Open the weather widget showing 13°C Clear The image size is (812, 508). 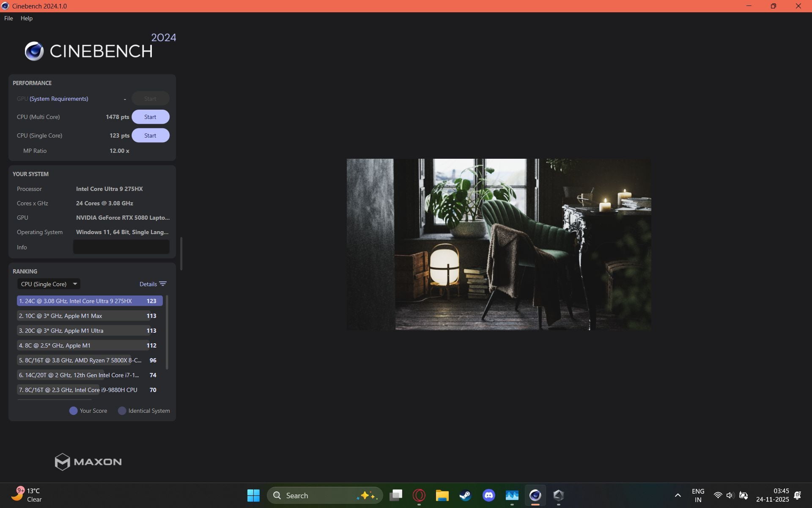point(27,495)
